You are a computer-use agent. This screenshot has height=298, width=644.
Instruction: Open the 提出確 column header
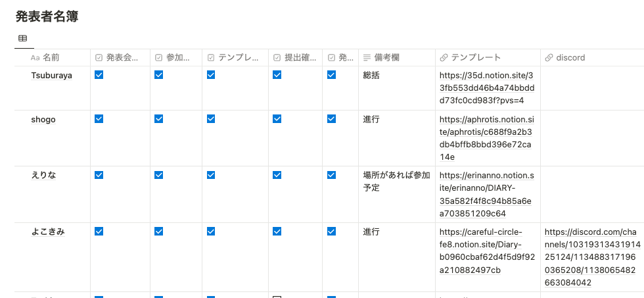coord(295,57)
